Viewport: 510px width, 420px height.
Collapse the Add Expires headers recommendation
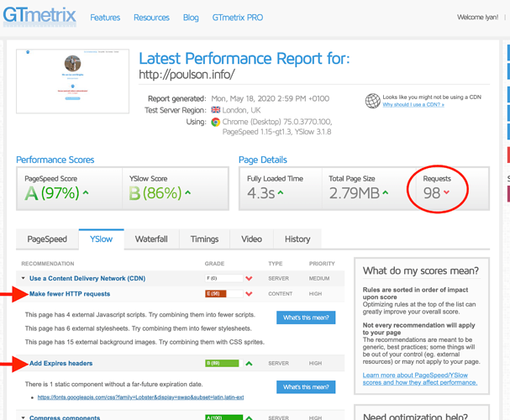pos(60,364)
